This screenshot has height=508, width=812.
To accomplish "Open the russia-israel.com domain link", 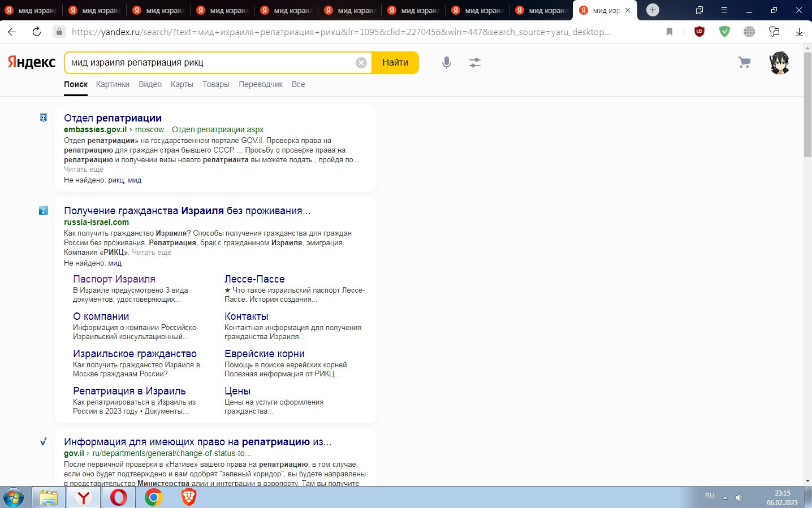I will pos(96,223).
